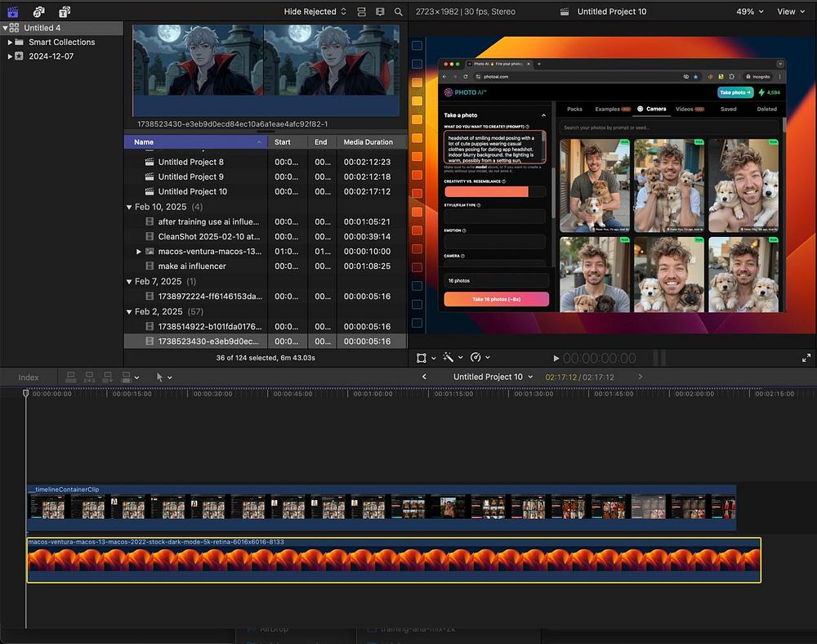Click the browser search magnifier icon

[399, 11]
